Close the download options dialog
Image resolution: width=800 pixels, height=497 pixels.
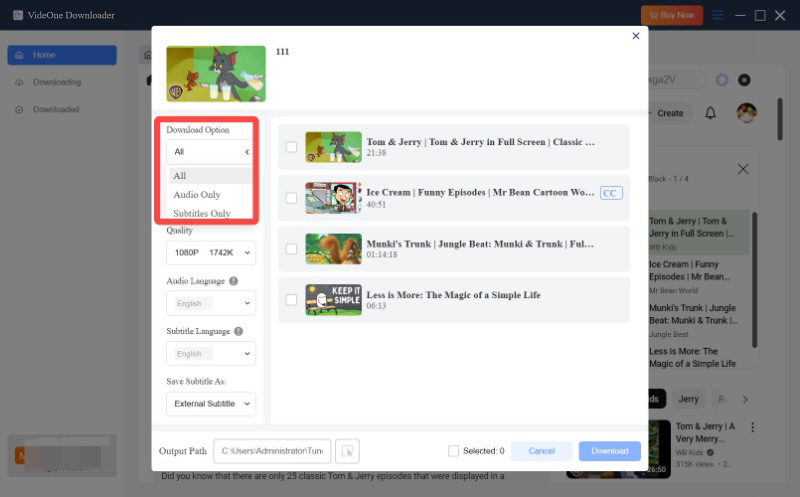click(635, 36)
